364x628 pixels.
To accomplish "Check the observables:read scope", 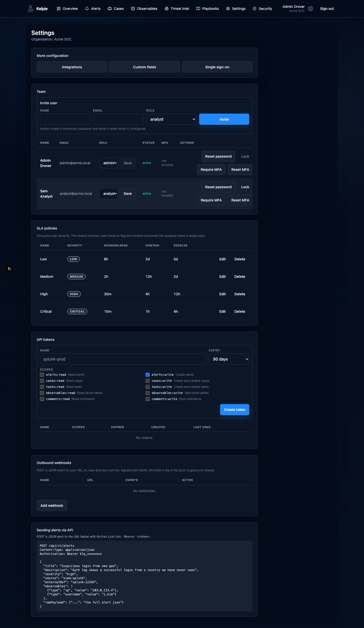I will click(x=42, y=393).
